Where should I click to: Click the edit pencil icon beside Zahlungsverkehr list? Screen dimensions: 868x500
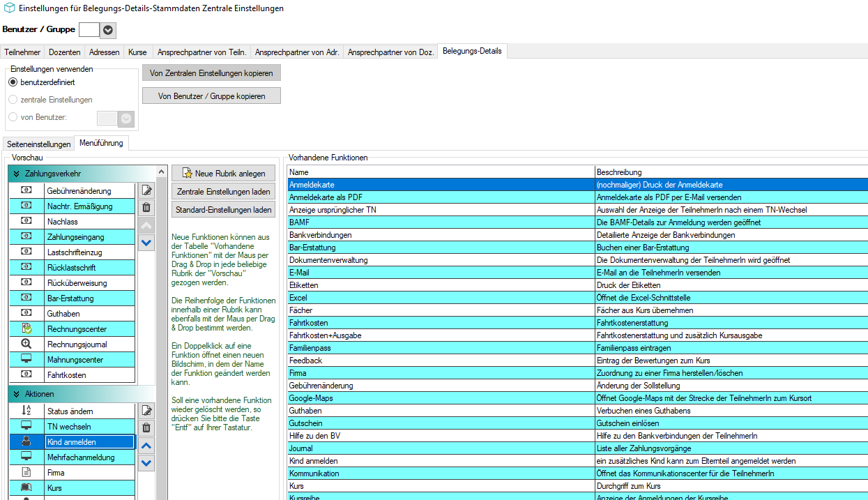(x=146, y=190)
